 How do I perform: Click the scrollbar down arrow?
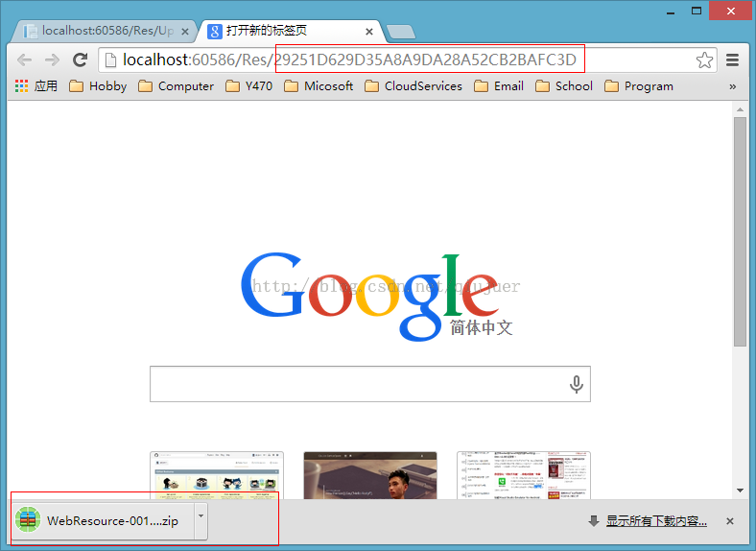coord(740,491)
